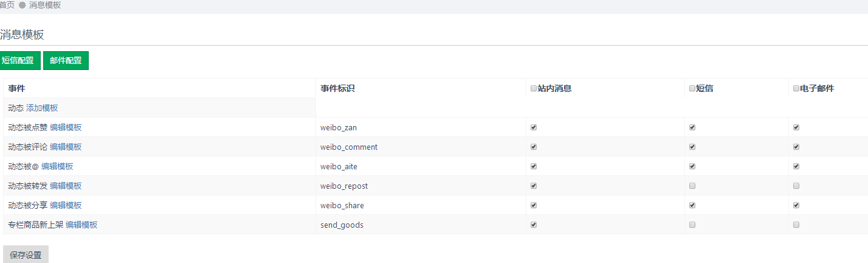Enable 电子邮件 for weibo_repost
The image size is (868, 263).
796,186
